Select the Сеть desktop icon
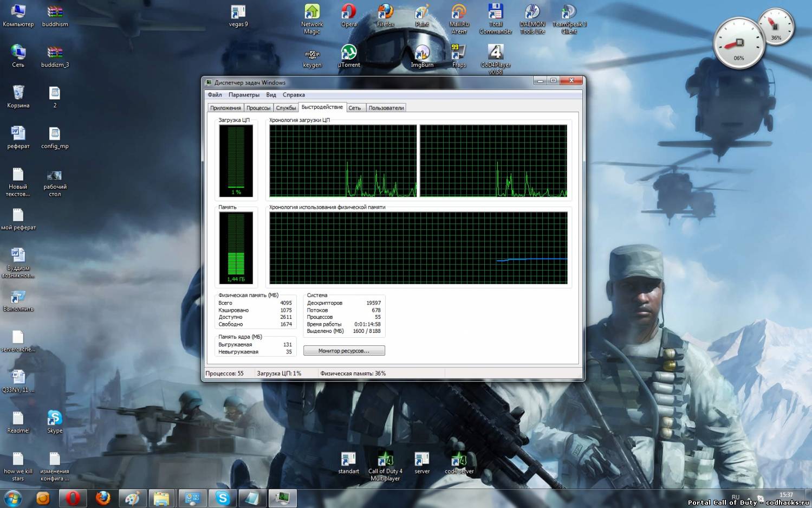Screen dimensions: 812x508 (x=18, y=55)
